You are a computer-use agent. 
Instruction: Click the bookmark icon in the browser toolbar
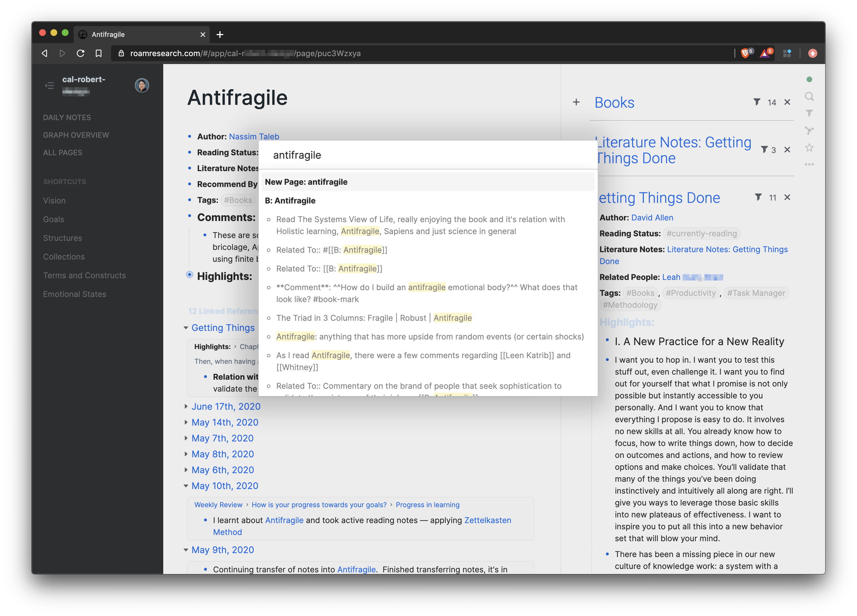tap(99, 53)
